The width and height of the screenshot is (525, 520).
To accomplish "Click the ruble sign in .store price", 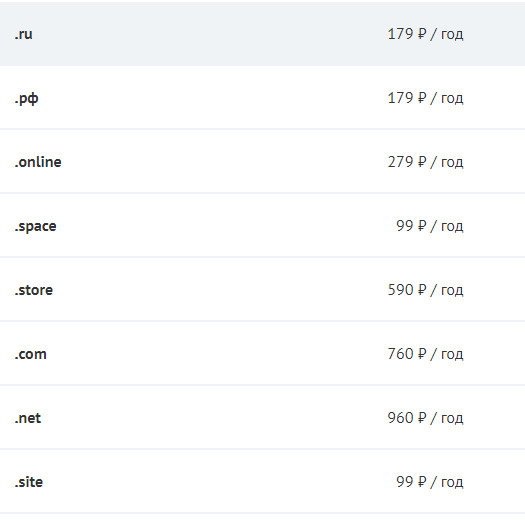I will 422,290.
